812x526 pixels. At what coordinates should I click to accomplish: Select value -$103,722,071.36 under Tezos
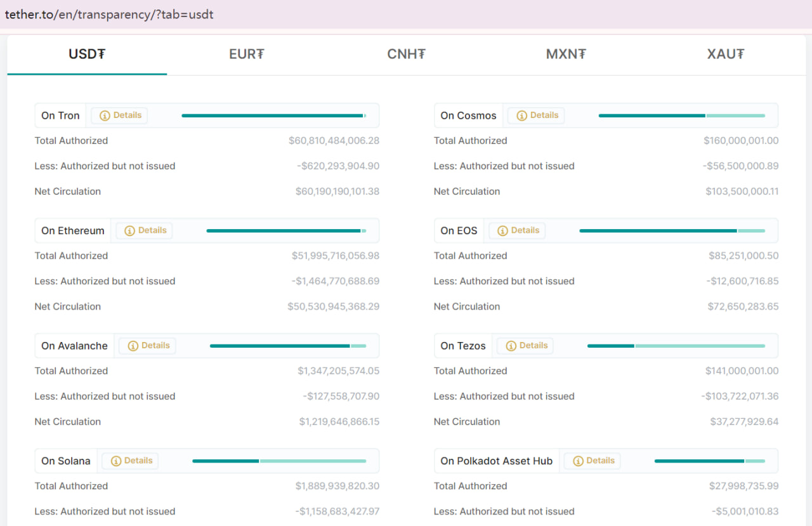click(740, 397)
